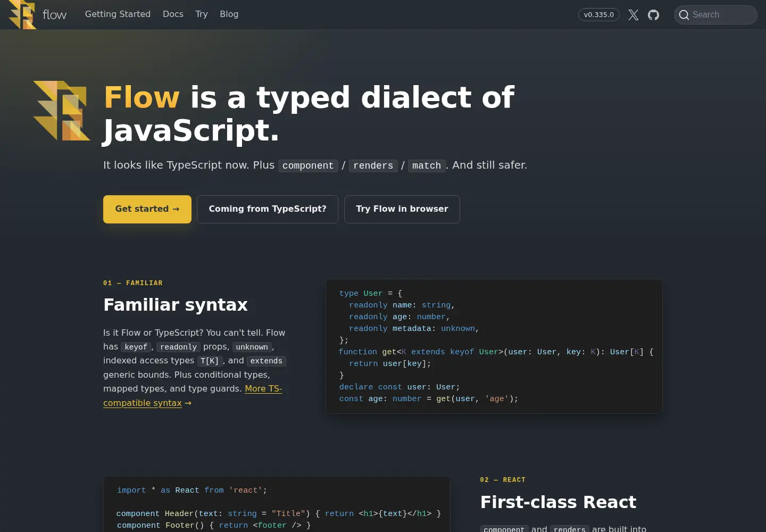This screenshot has height=532, width=766.
Task: Click the 'T[K]' inline code
Action: [210, 361]
